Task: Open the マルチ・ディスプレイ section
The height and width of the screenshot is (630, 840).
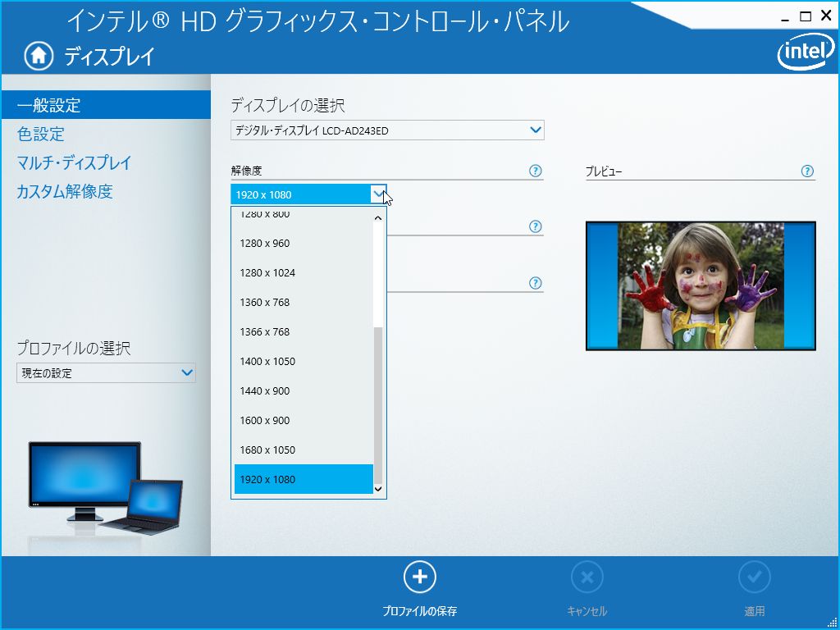Action: point(74,163)
